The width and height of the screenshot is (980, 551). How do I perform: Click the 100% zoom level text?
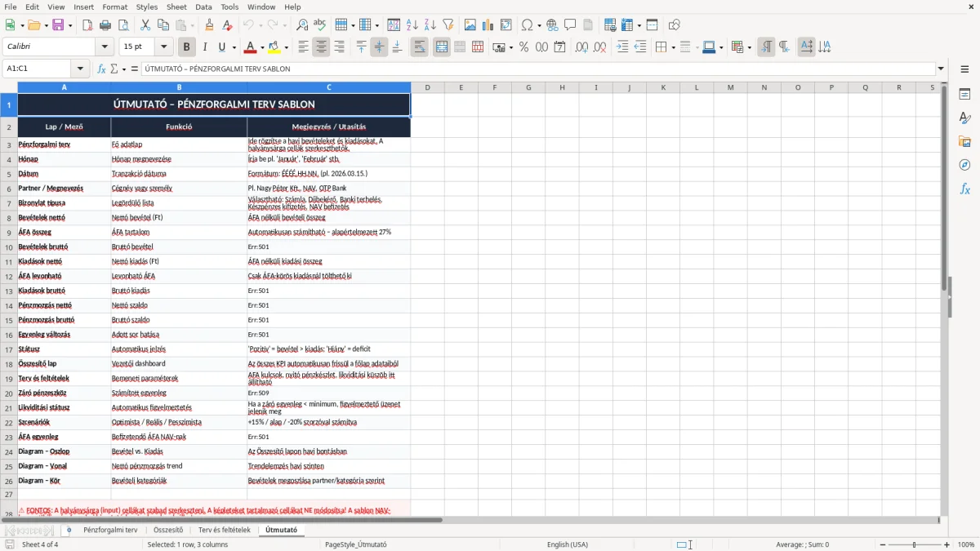(x=966, y=544)
